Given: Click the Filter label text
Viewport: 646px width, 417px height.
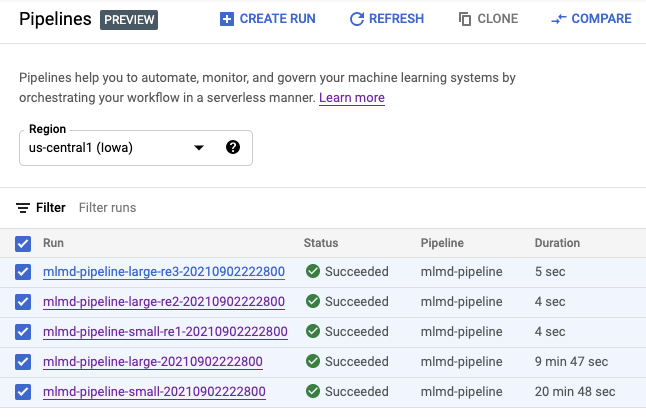Looking at the screenshot, I should click(51, 208).
